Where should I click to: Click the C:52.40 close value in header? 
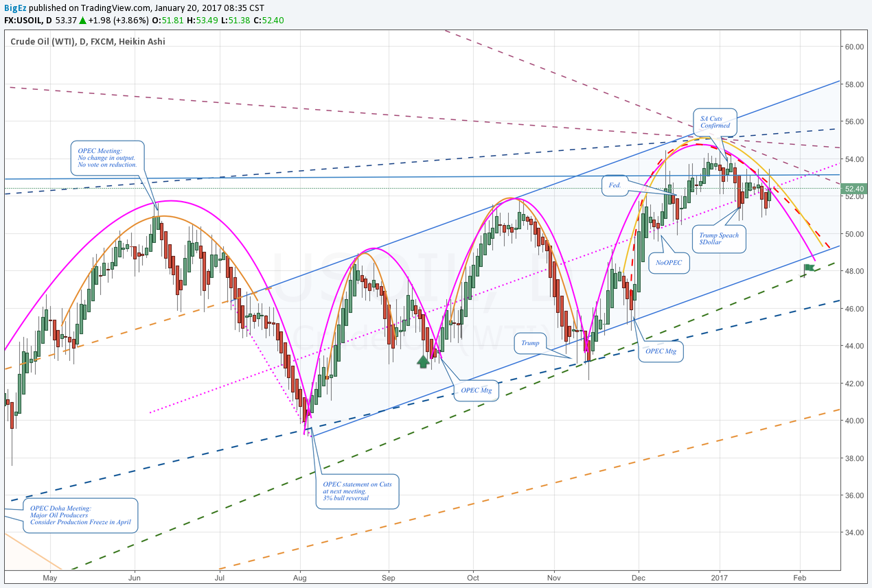click(x=269, y=20)
